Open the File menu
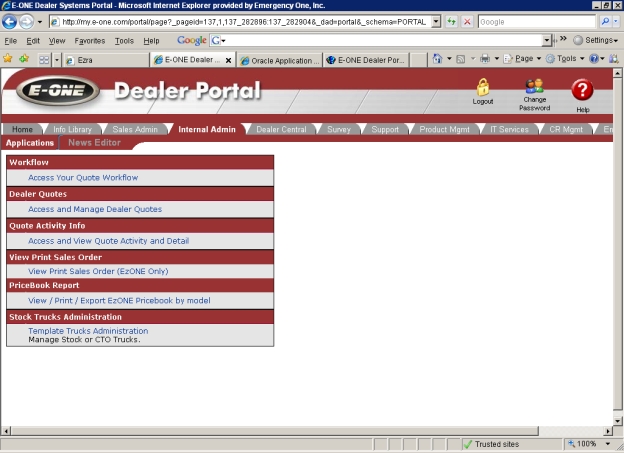The image size is (624, 453). tap(11, 41)
